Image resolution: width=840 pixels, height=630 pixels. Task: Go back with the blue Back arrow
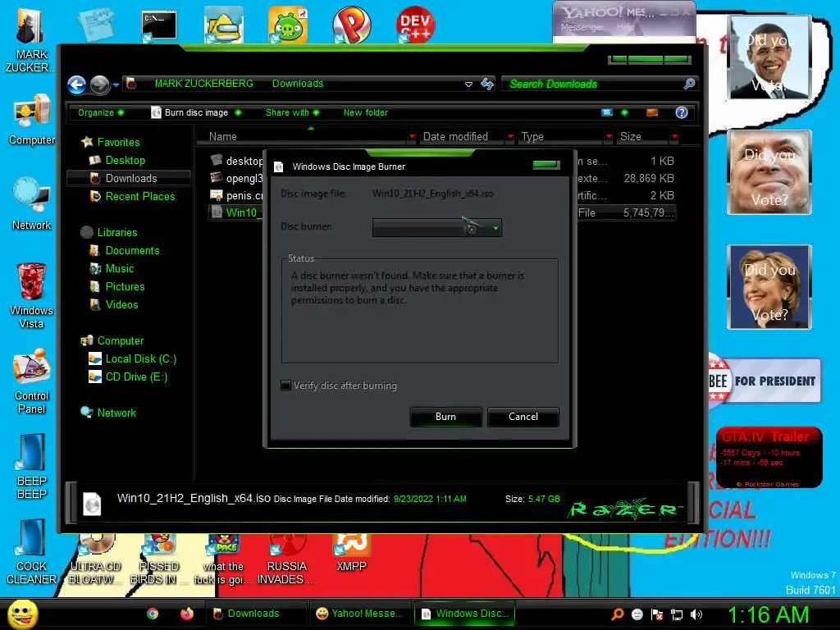[77, 84]
